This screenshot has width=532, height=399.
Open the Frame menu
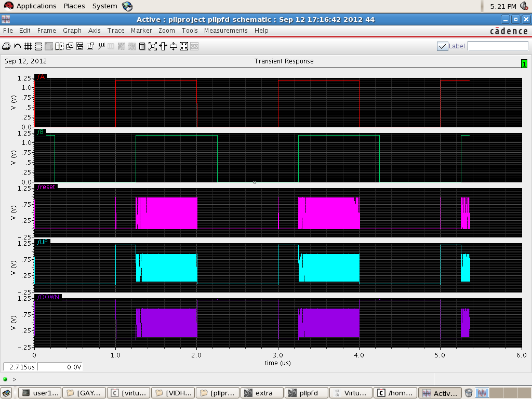point(46,31)
